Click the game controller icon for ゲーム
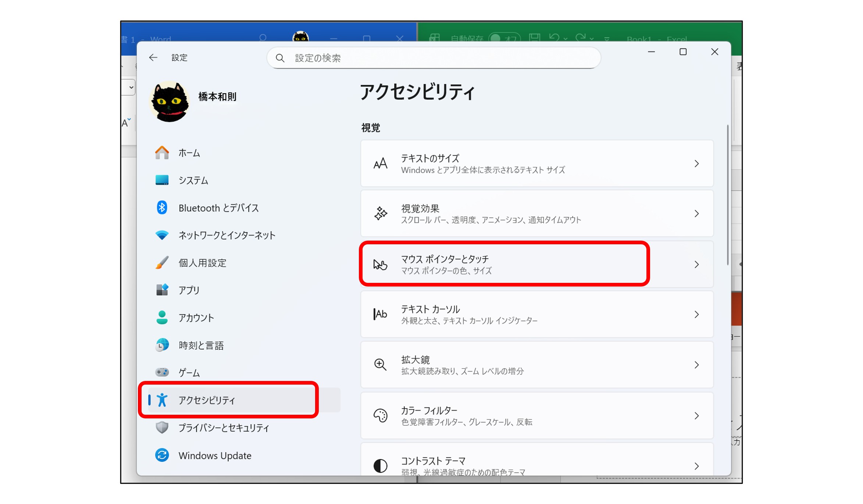The image size is (863, 504). 162,372
